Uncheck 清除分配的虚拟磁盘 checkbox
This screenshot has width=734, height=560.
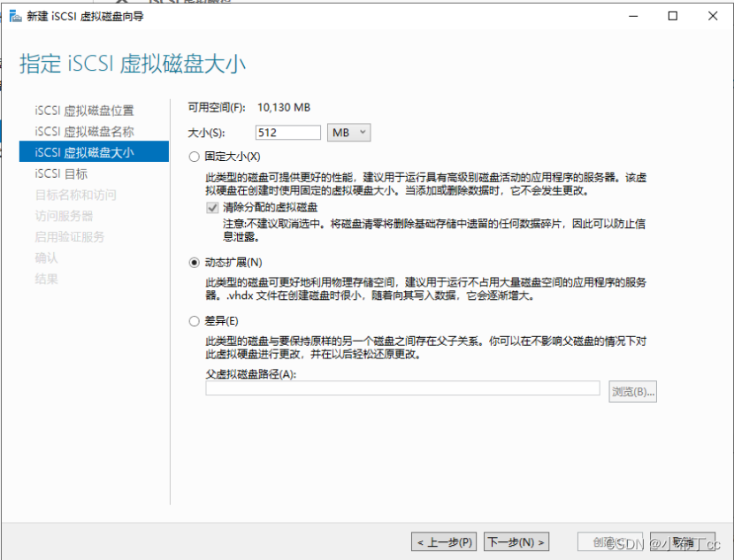tap(212, 209)
